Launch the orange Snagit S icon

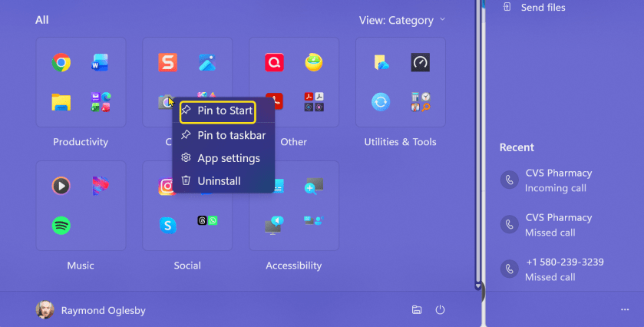[x=167, y=62]
